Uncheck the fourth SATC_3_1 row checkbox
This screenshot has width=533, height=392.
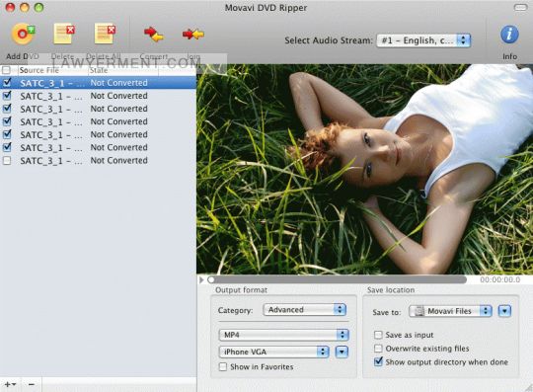click(7, 121)
